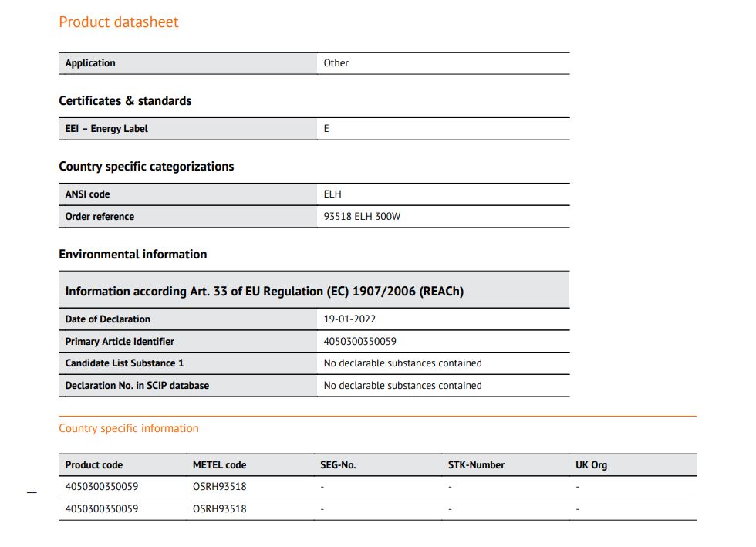Select the "EEI – Energy Label" row label

(x=106, y=129)
